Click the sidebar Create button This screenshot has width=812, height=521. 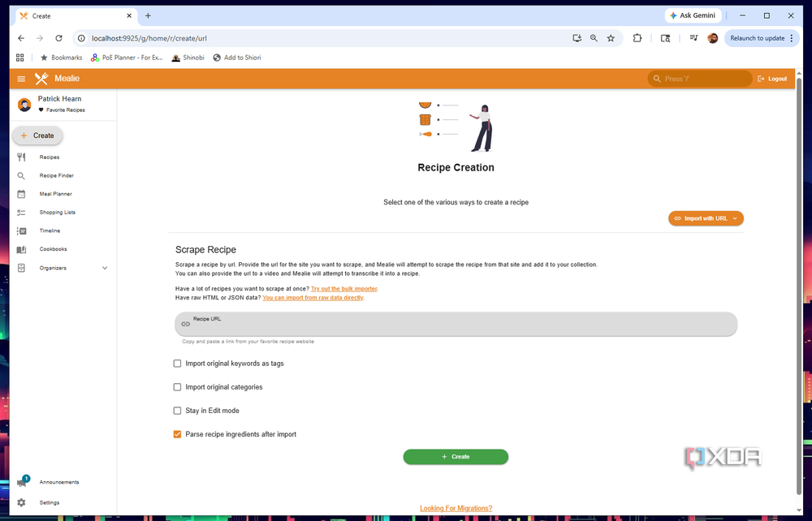click(37, 136)
